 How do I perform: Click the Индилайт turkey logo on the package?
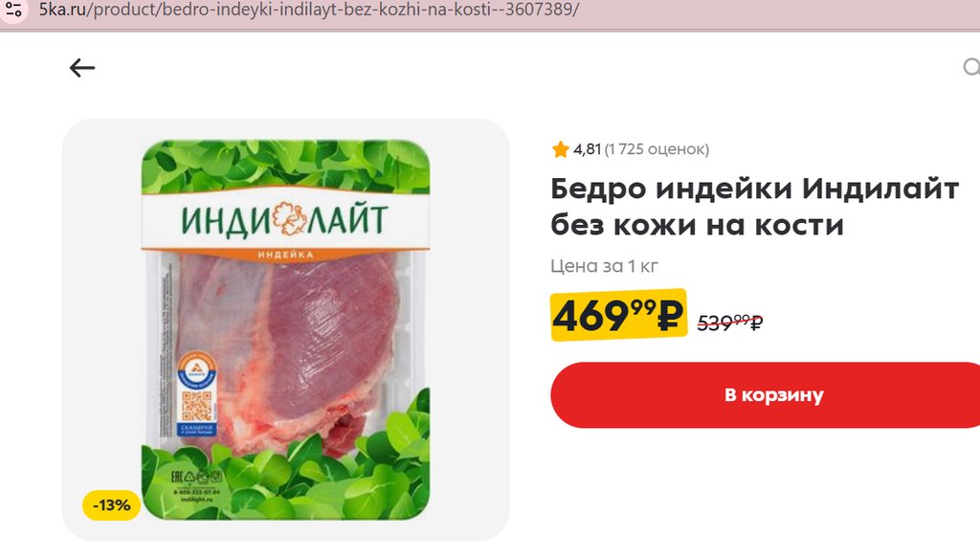point(284,219)
